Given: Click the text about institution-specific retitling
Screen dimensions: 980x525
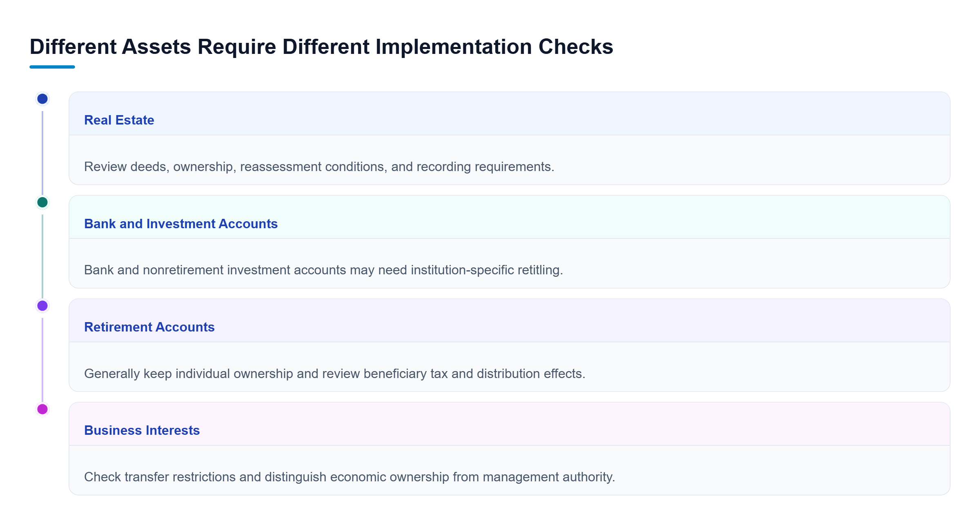Looking at the screenshot, I should 323,270.
